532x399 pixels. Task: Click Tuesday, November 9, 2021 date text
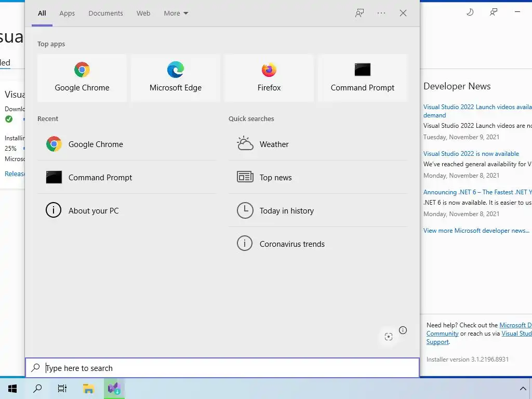[461, 137]
